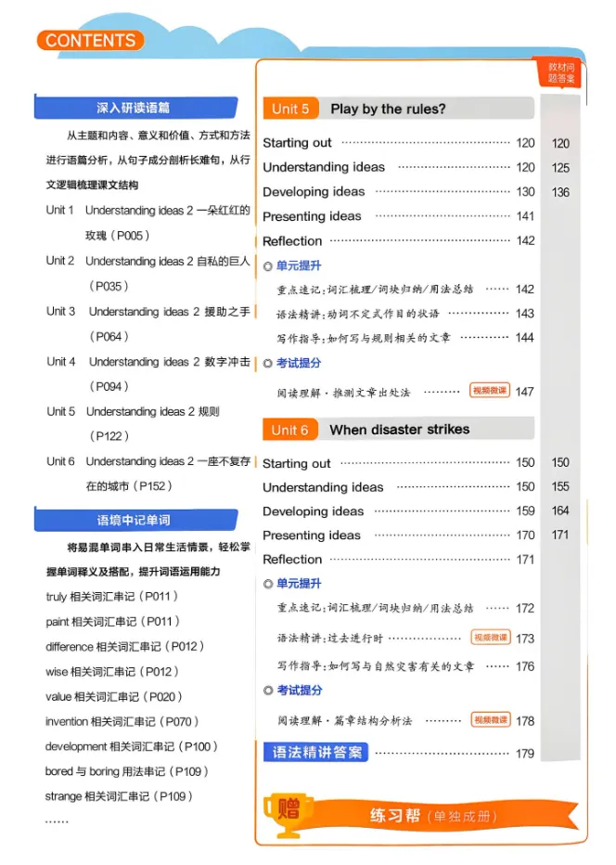
Task: Click the circle bullet before Unit 6 考试提分
Action: [x=268, y=691]
